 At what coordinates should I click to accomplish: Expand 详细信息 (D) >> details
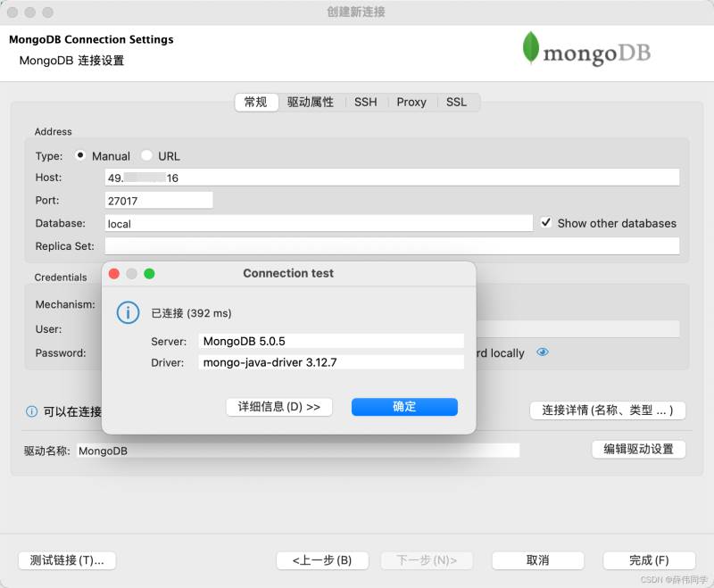[279, 407]
